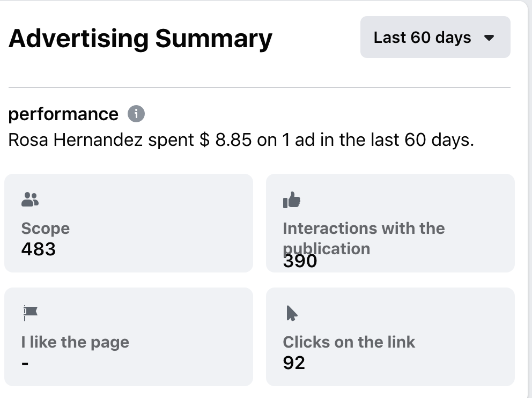The width and height of the screenshot is (532, 398).
Task: Click the performance info icon
Action: coord(136,114)
